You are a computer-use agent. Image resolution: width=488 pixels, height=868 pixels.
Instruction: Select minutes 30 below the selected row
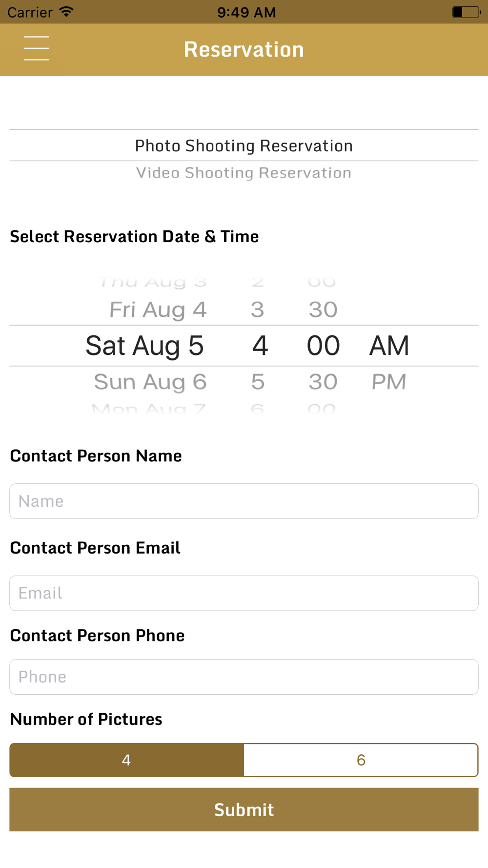[x=323, y=382]
